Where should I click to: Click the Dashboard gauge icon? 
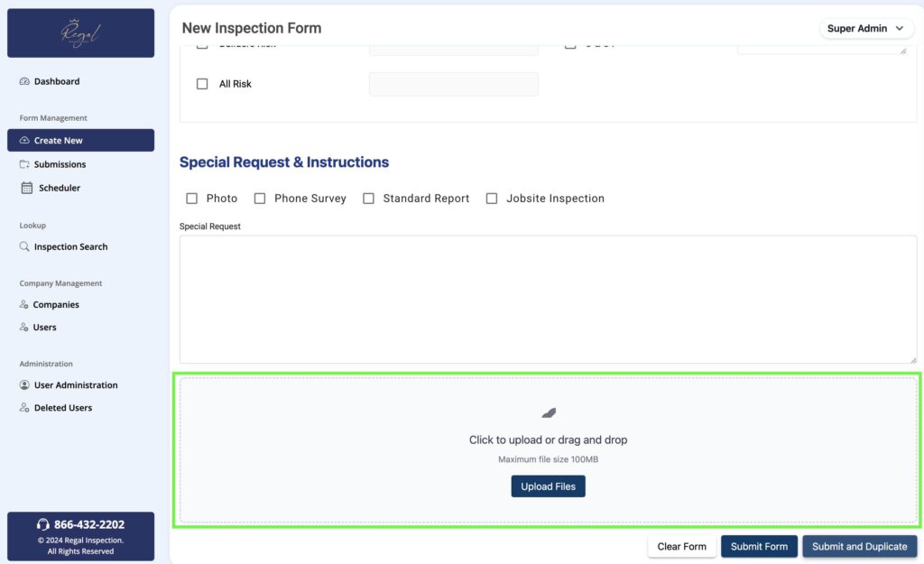point(24,81)
